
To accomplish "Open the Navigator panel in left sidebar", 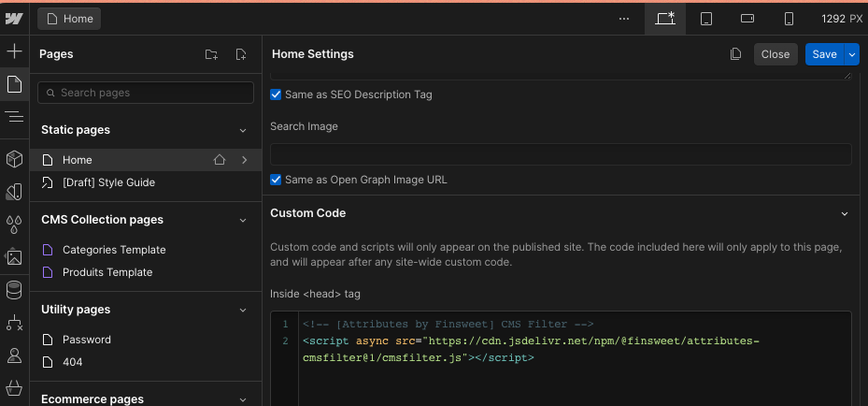I will (14, 116).
